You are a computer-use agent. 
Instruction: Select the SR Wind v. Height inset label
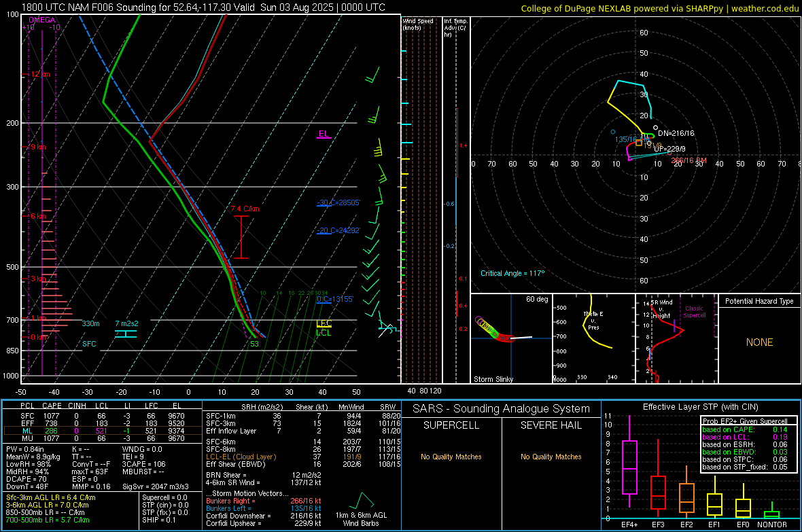661,309
